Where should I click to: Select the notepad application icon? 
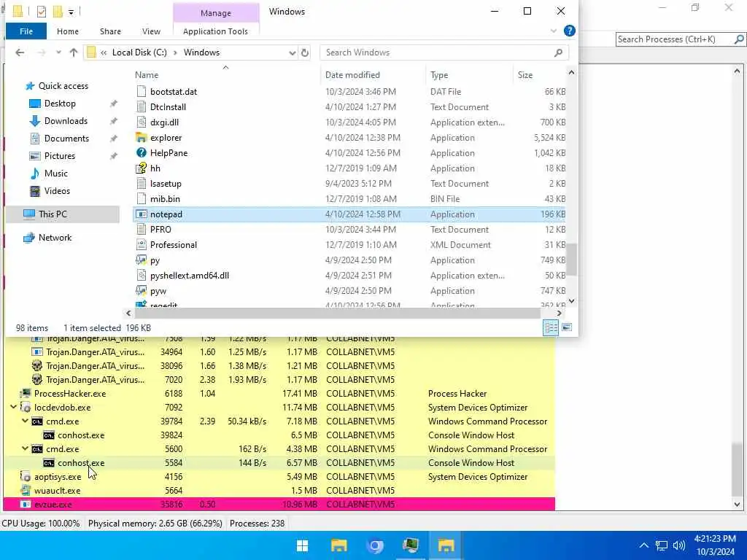(141, 214)
